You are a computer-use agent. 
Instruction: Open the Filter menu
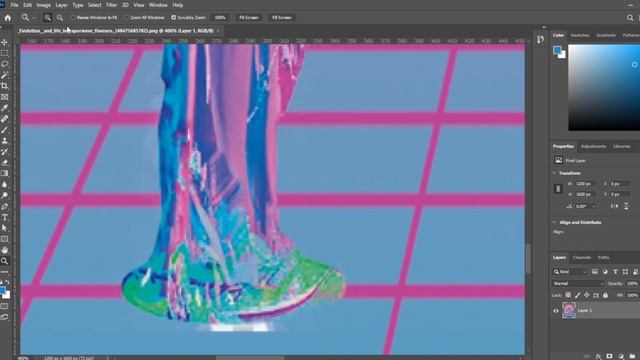coord(111,5)
